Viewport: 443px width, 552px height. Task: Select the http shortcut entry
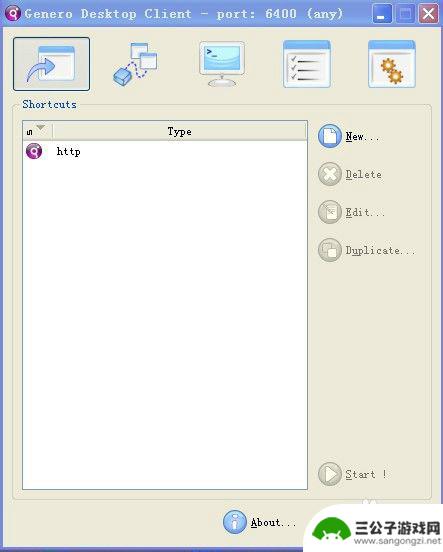165,151
